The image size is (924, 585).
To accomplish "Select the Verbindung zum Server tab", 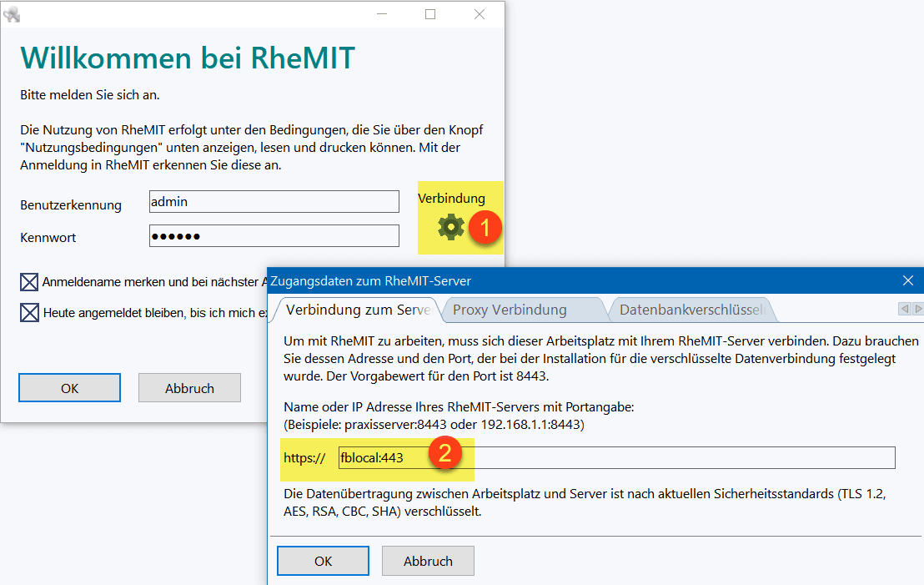I will tap(357, 310).
